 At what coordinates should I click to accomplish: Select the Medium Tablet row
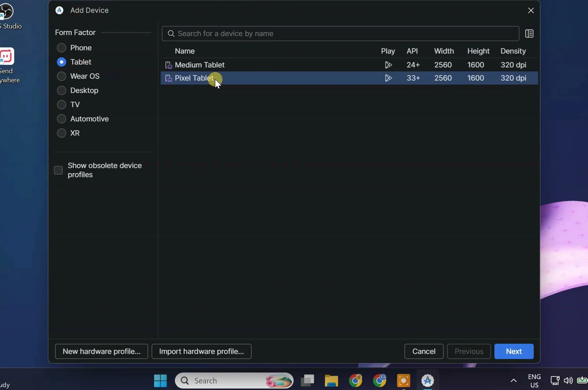point(349,65)
